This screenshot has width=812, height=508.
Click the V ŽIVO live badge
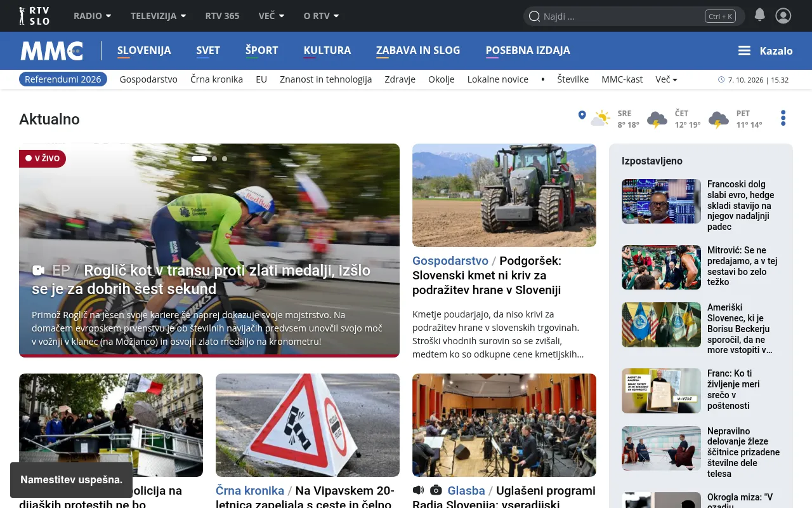click(43, 158)
